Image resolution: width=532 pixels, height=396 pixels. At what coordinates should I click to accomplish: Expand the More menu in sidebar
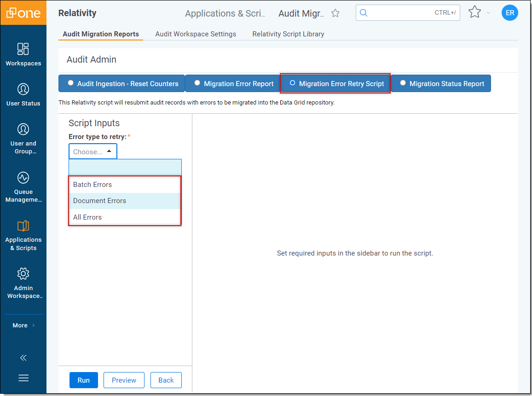click(x=23, y=325)
